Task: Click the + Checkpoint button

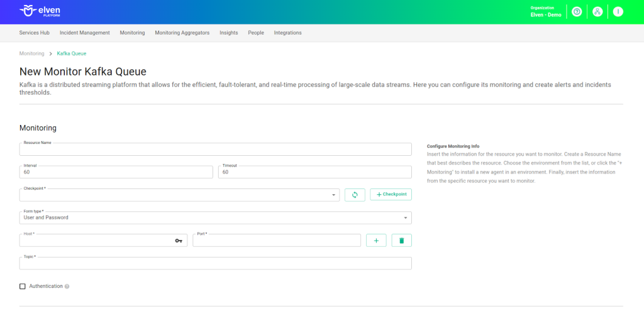Action: [x=391, y=195]
